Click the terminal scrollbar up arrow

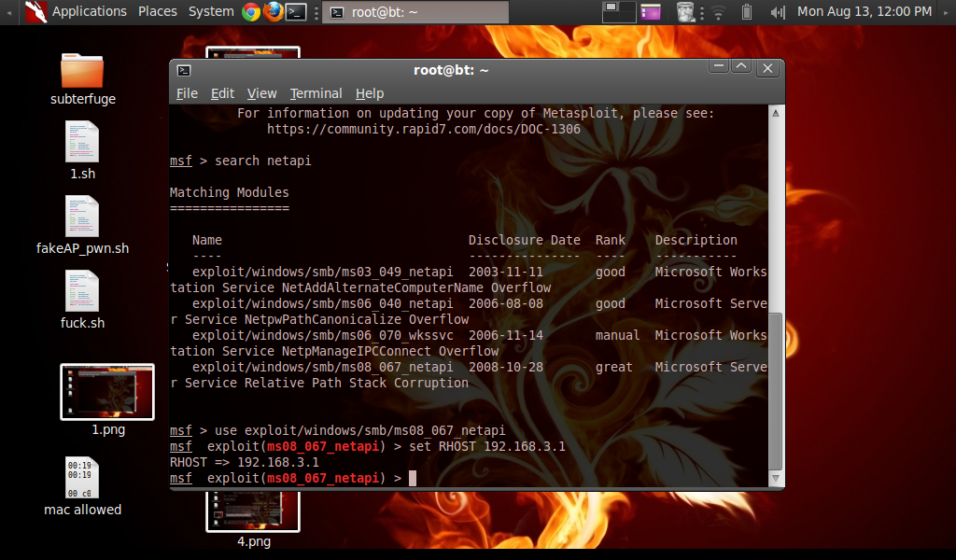(x=776, y=113)
